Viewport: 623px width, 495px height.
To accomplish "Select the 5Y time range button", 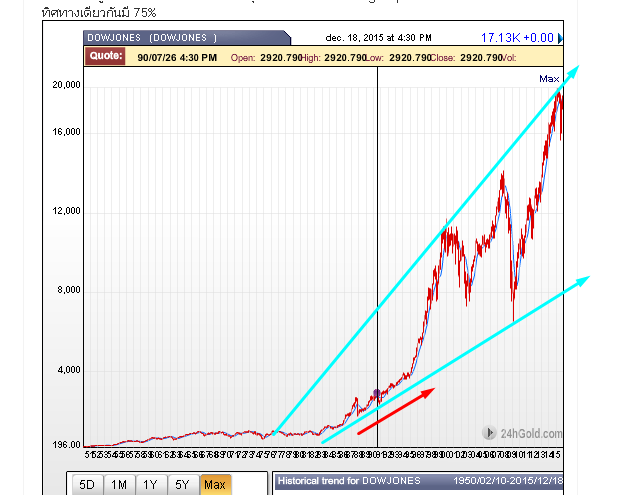I will coord(182,485).
